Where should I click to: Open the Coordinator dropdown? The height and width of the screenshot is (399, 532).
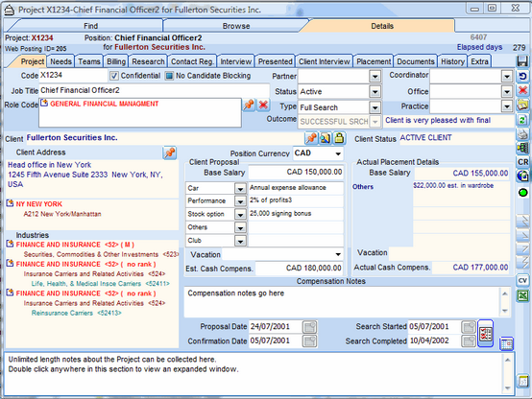(x=507, y=77)
